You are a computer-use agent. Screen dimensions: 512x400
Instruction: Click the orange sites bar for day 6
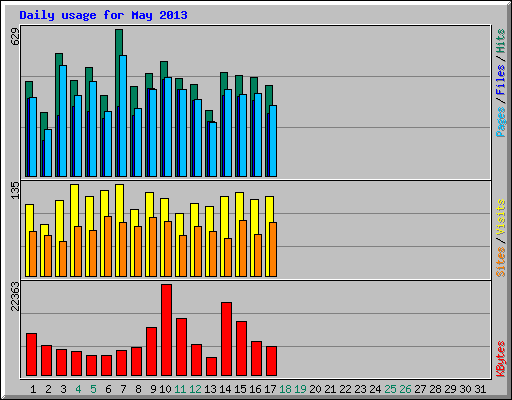pyautogui.click(x=108, y=246)
